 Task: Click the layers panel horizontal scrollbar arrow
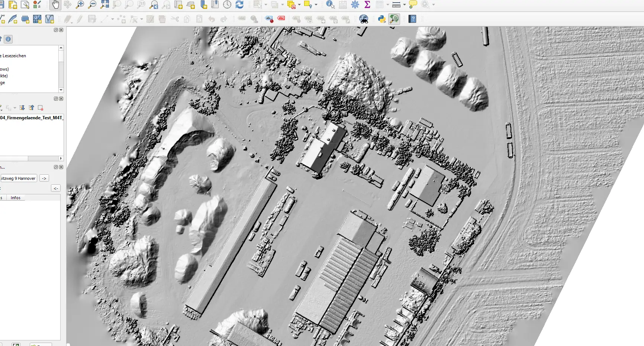(61, 158)
